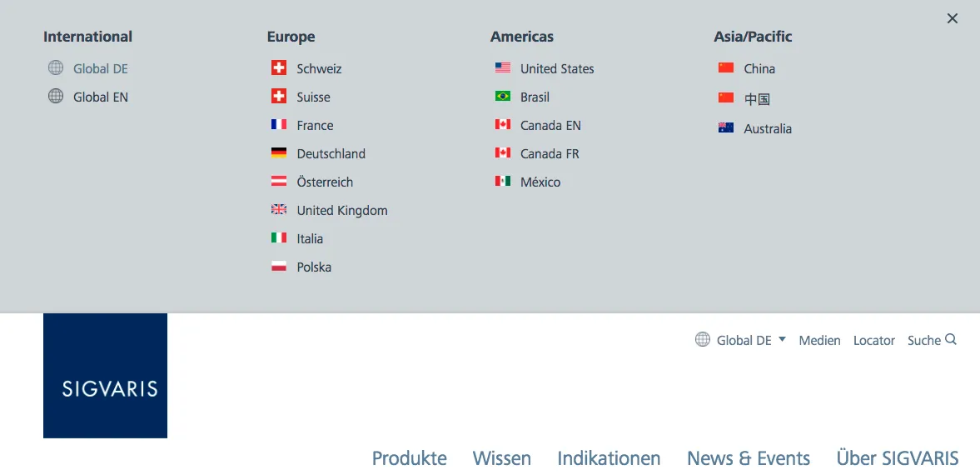Screen dimensions: 980x475
Task: Open the Wissen menu
Action: pyautogui.click(x=502, y=458)
